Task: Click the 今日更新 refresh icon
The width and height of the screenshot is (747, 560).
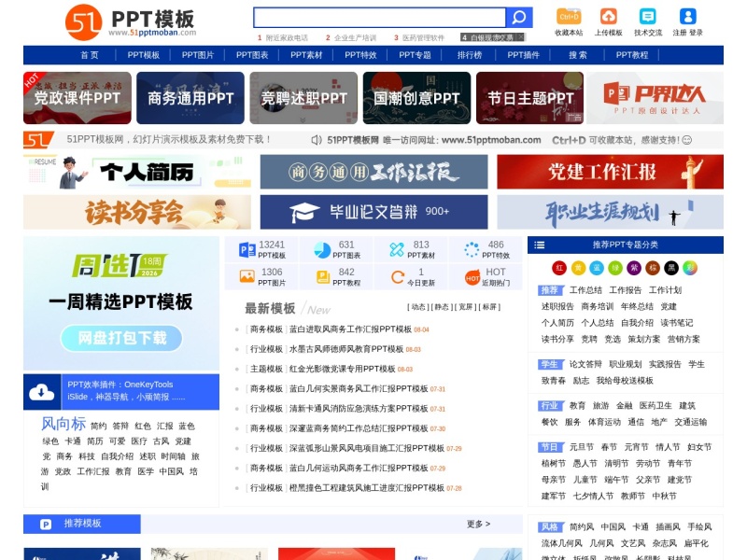Action: coord(398,276)
